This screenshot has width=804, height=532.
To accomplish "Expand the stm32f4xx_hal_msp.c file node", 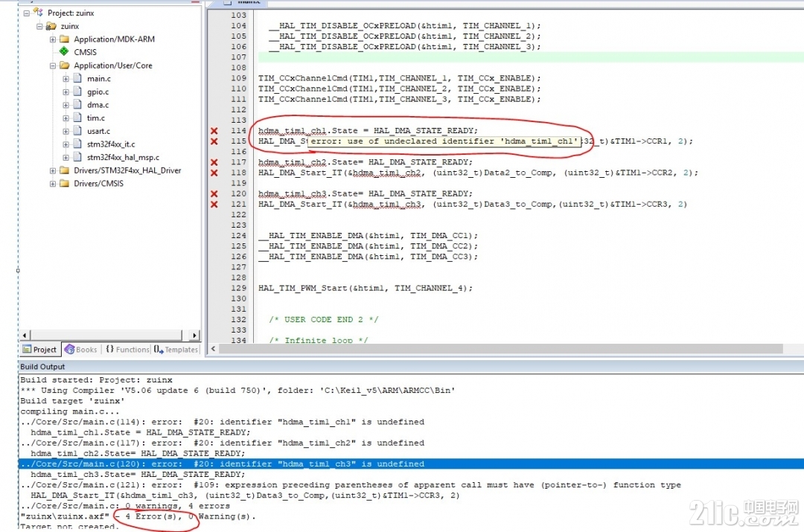I will [66, 157].
